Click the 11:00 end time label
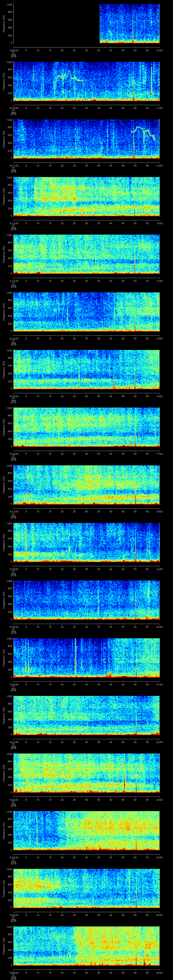The image size is (173, 980). (159, 108)
